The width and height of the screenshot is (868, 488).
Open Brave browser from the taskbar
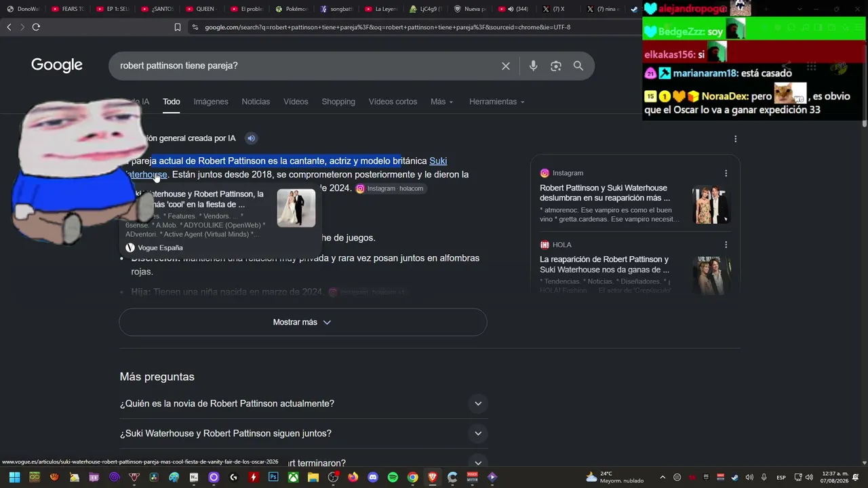pos(432,477)
